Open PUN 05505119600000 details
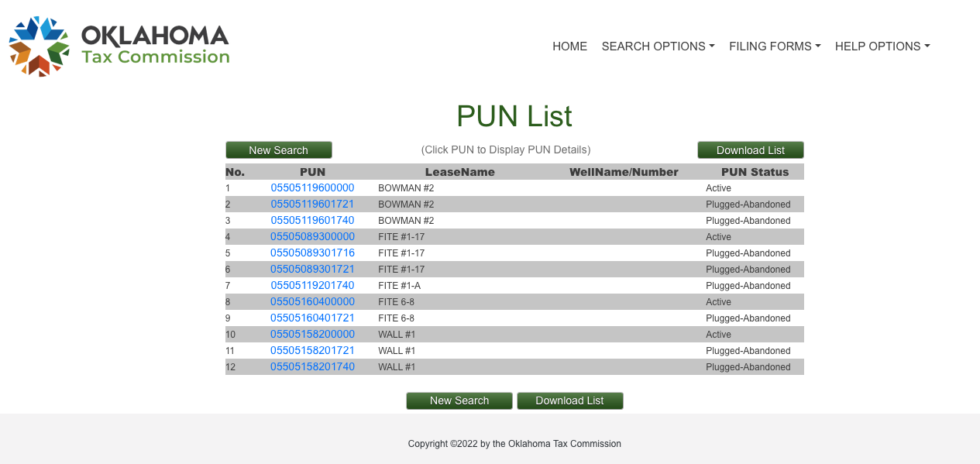The height and width of the screenshot is (464, 980). tap(312, 187)
